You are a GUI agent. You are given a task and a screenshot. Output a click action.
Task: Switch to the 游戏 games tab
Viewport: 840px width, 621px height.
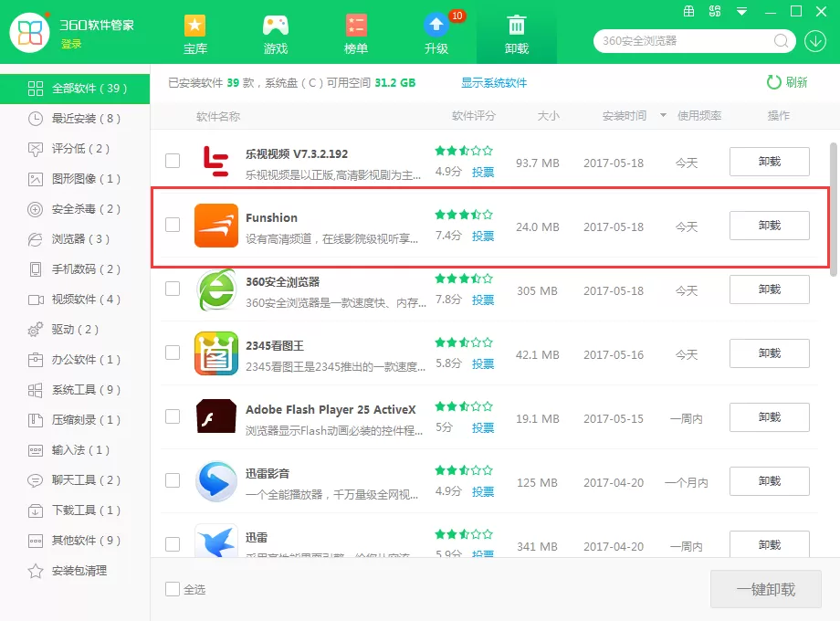pos(276,35)
